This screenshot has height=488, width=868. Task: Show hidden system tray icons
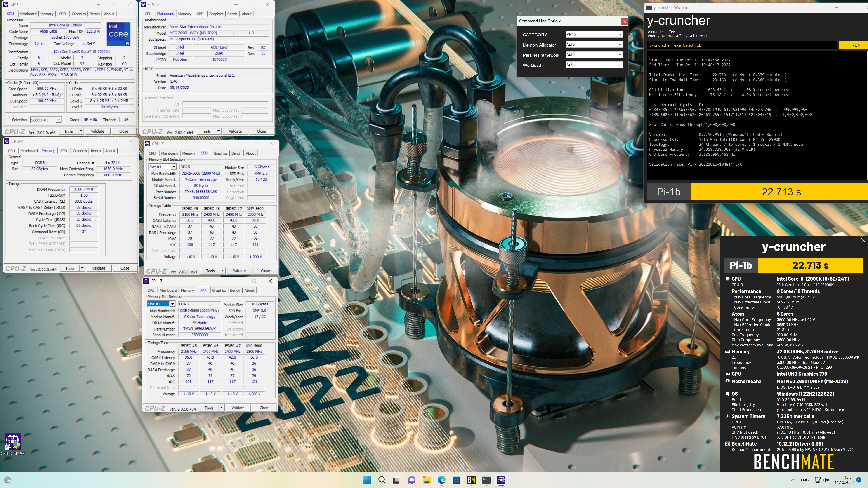tap(793, 480)
